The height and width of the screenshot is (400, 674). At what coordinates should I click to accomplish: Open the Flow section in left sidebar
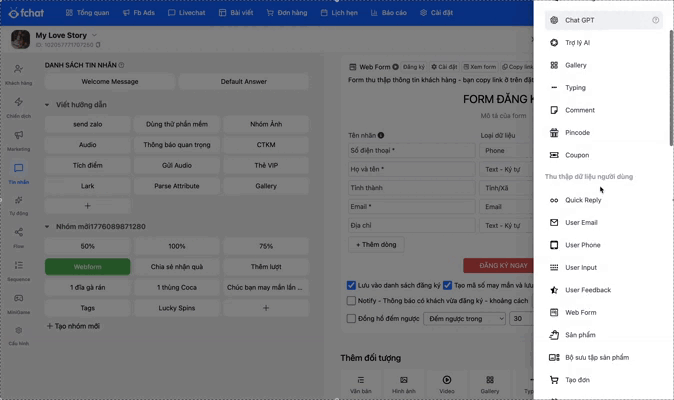18,237
